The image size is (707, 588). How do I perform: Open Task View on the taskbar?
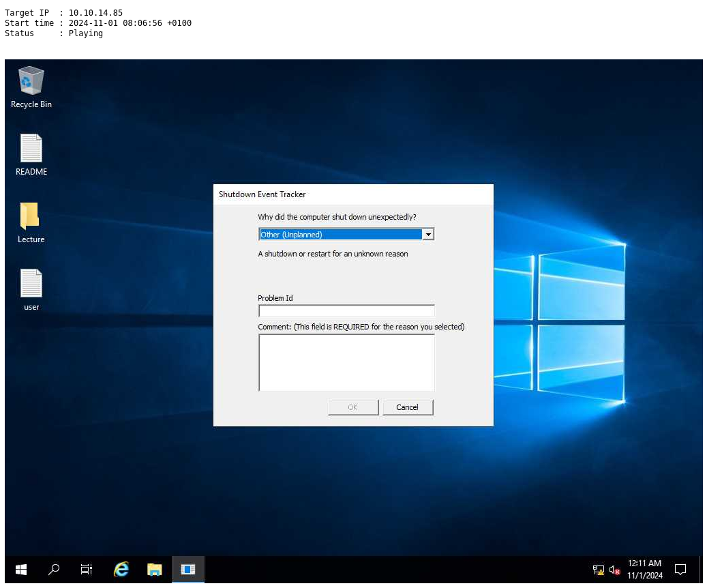(86, 570)
